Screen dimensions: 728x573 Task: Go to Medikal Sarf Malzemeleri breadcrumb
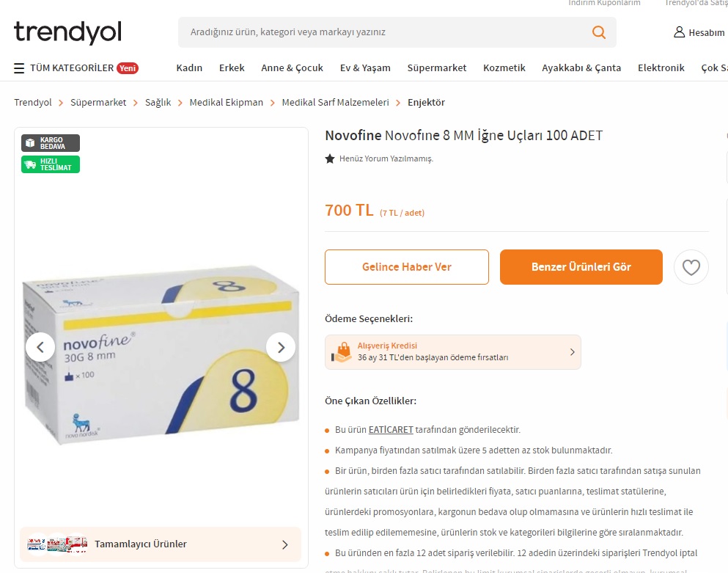coord(335,102)
